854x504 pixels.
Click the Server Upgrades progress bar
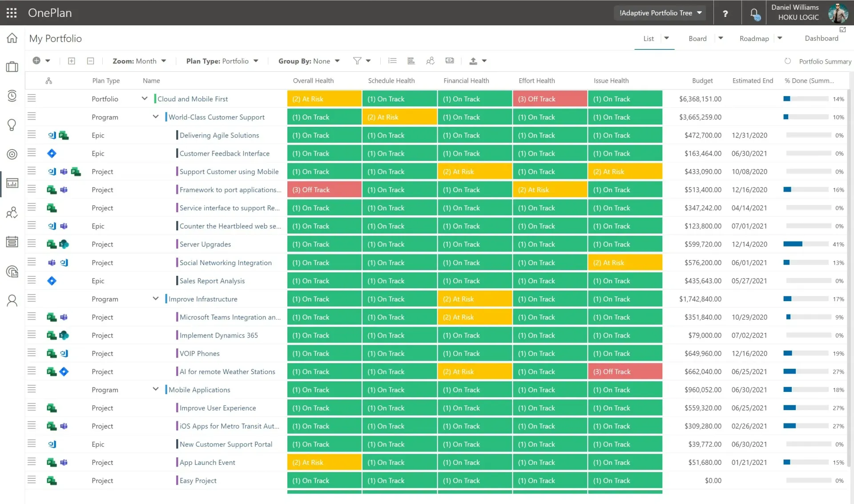806,244
